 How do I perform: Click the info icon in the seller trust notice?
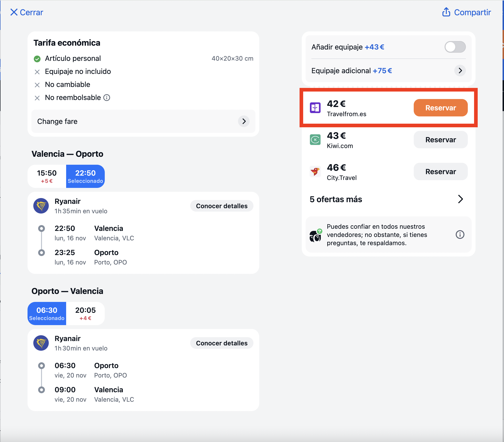(460, 234)
